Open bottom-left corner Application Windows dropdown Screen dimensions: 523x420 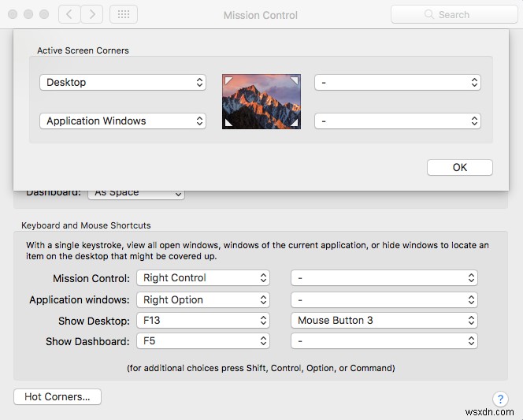[x=122, y=121]
